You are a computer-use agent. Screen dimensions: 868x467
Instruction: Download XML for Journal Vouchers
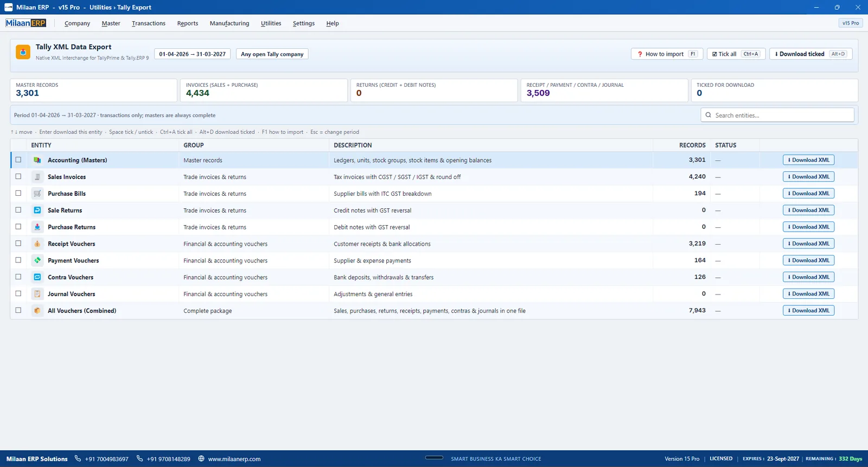[x=808, y=294]
